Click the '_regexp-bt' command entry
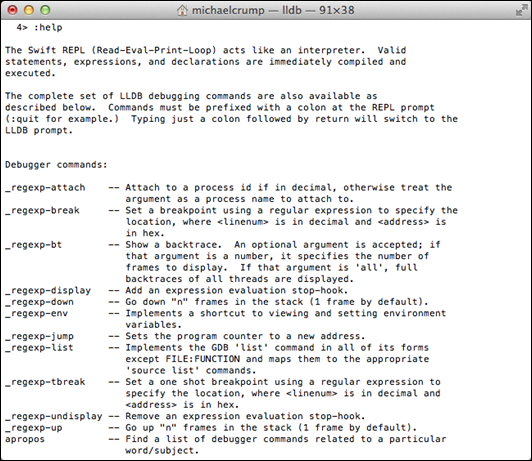Image resolution: width=532 pixels, height=461 pixels. 34,245
